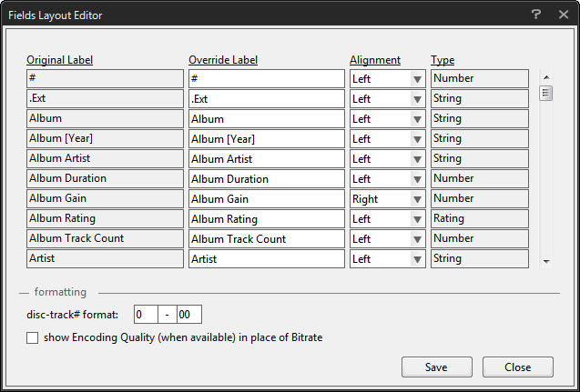Click the Album override label field
The image size is (580, 392).
click(266, 119)
